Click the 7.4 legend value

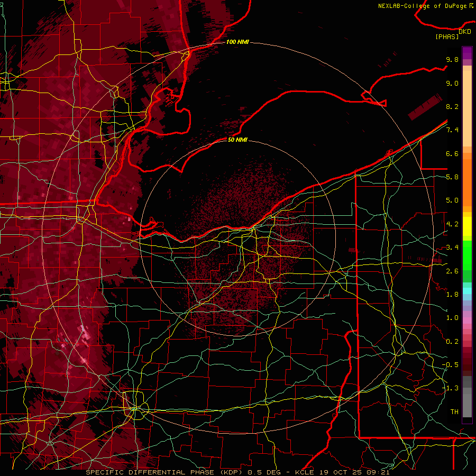point(452,130)
